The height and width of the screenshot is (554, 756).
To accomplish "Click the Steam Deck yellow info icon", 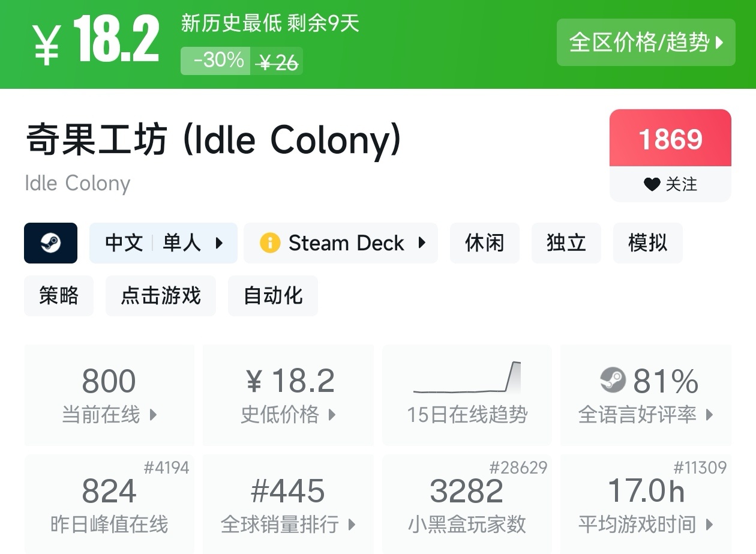I will tap(270, 243).
